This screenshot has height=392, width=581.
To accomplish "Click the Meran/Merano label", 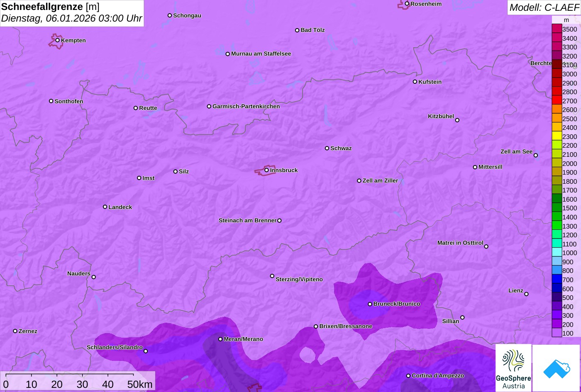I will (x=244, y=339).
